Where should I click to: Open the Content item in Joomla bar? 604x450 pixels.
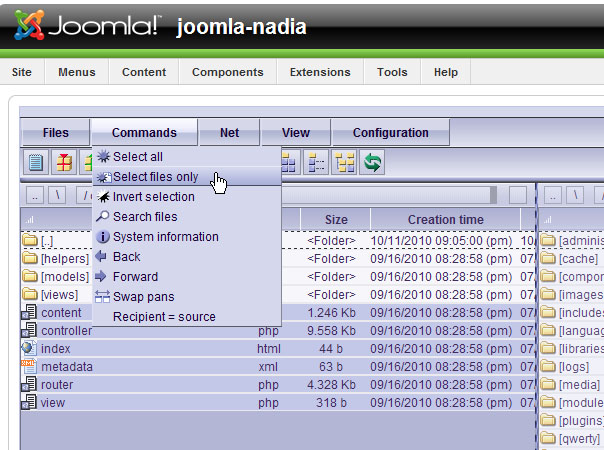coord(144,72)
